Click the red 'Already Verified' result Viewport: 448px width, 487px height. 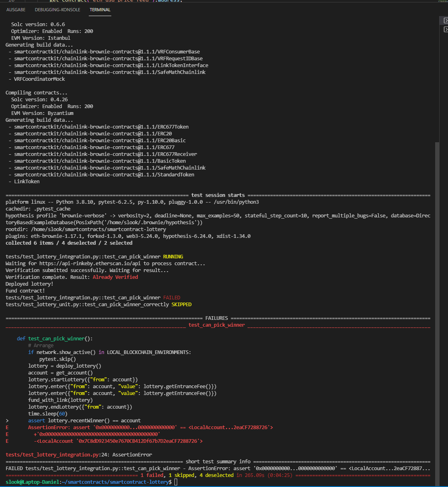[x=115, y=277]
